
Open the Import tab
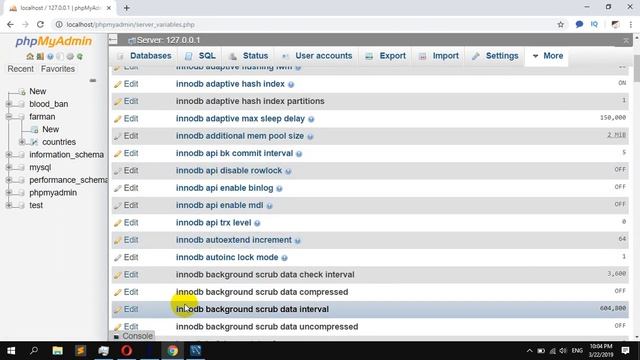pyautogui.click(x=439, y=56)
